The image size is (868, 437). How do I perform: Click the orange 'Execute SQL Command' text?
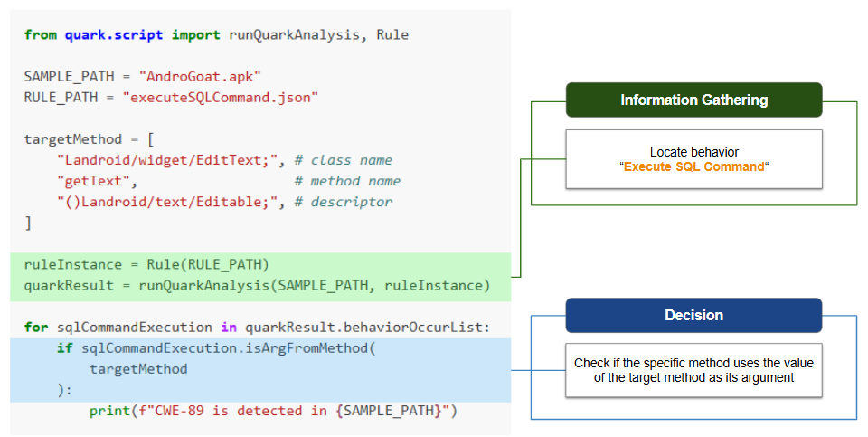(x=694, y=166)
